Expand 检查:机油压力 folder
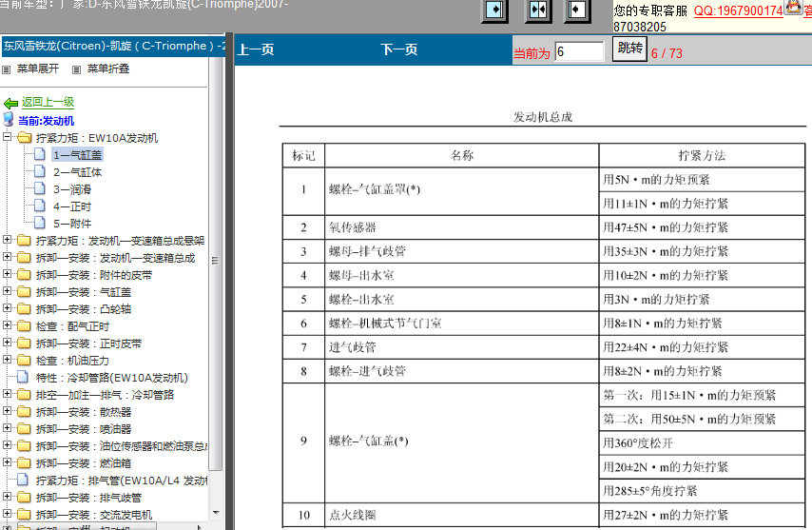 pyautogui.click(x=7, y=360)
